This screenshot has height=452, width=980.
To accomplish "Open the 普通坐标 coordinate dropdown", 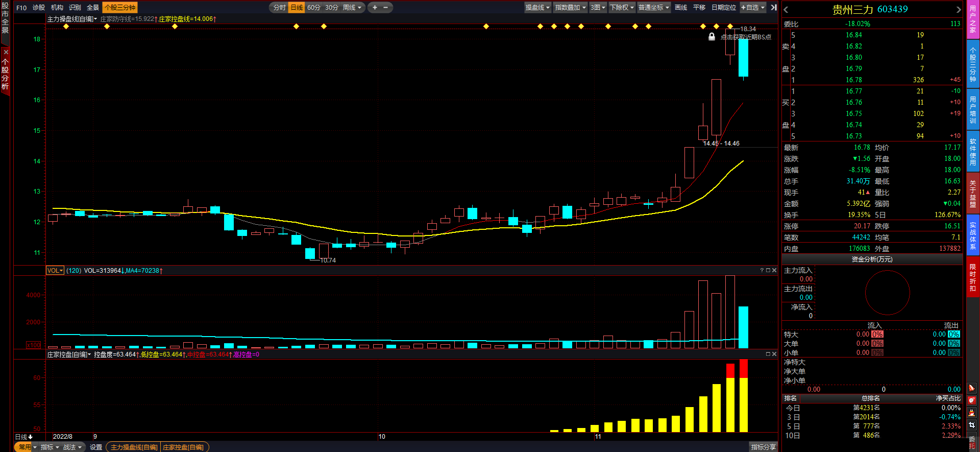I will click(654, 8).
